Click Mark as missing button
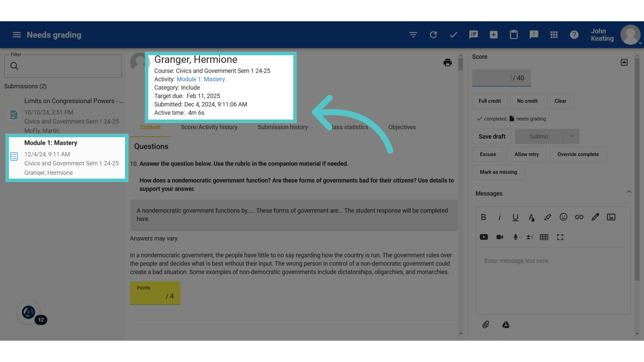644x362 pixels. (x=498, y=172)
